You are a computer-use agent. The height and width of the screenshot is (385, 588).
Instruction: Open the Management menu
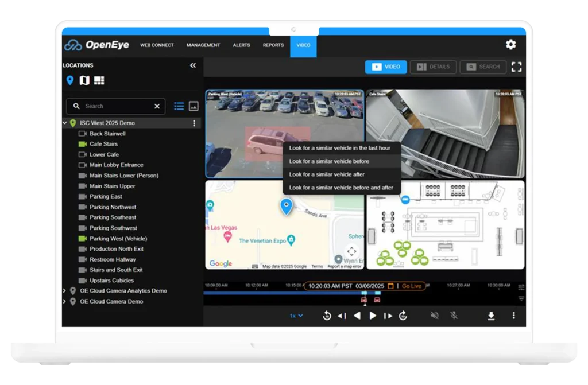point(203,45)
